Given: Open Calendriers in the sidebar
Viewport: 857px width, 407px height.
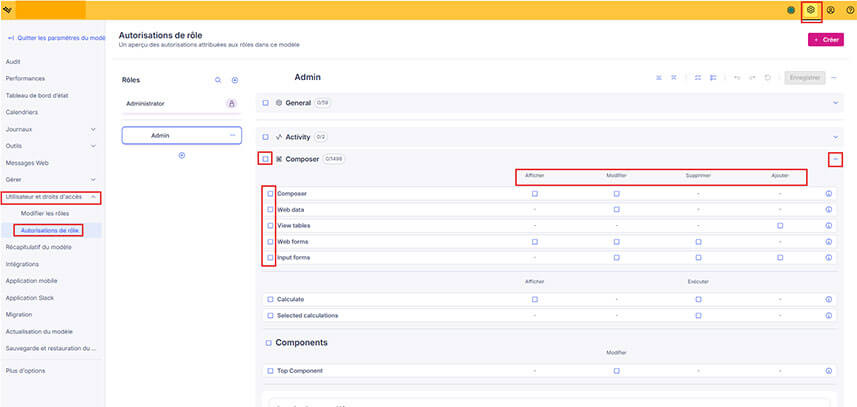Looking at the screenshot, I should tap(22, 113).
